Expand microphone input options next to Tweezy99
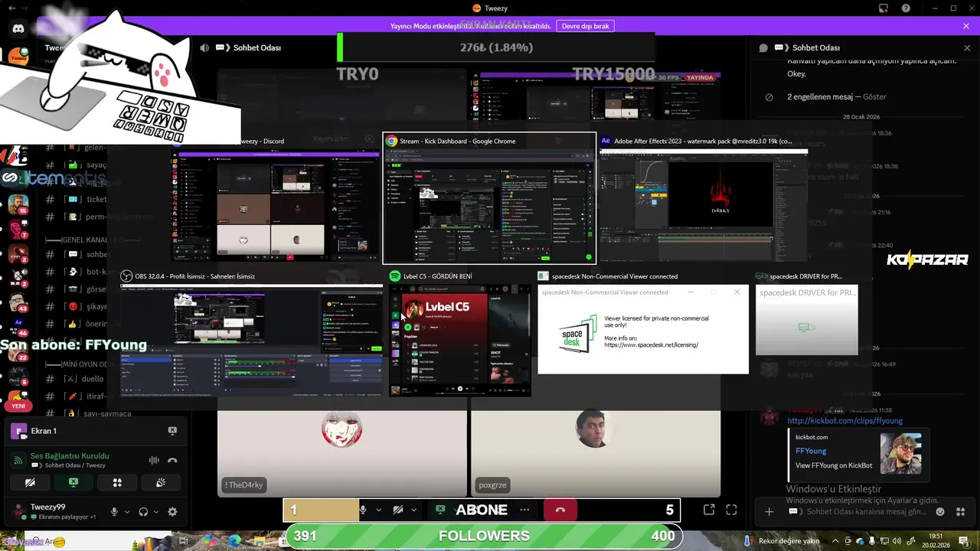This screenshot has width=980, height=551. pos(127,511)
